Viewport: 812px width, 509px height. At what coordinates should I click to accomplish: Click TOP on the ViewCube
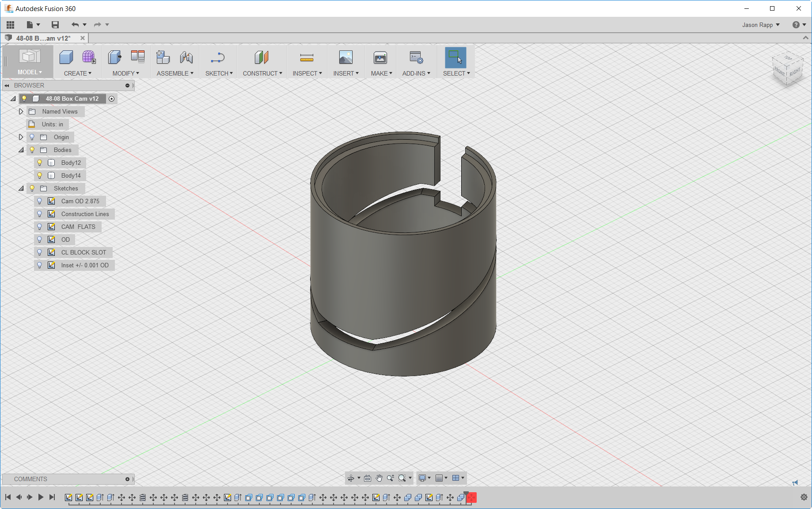click(x=788, y=58)
